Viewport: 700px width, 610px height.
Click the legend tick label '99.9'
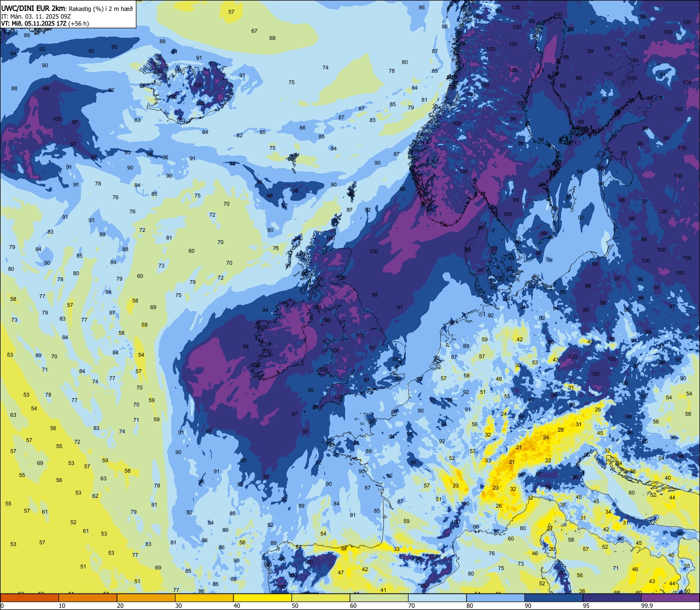pyautogui.click(x=647, y=606)
